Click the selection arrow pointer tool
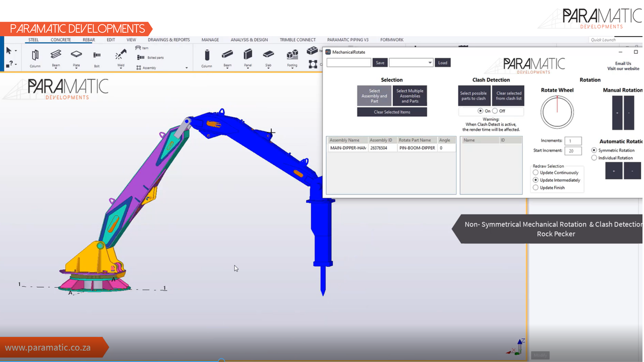 point(9,51)
